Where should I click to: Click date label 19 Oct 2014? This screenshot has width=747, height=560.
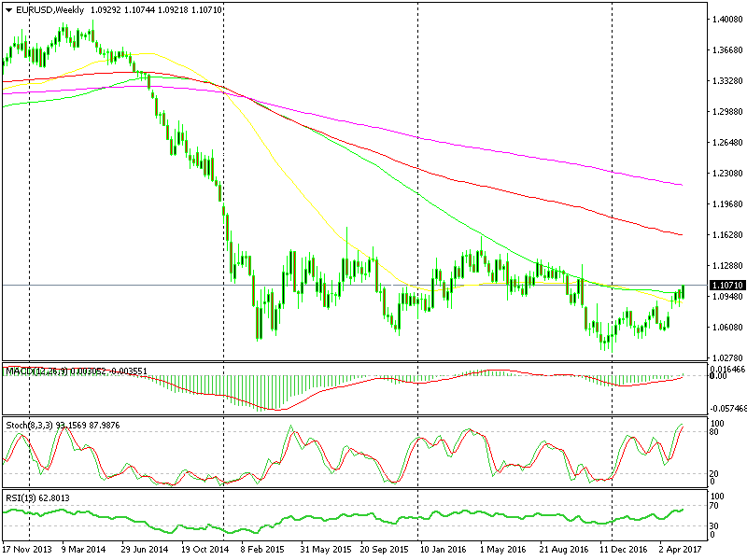[x=204, y=550]
